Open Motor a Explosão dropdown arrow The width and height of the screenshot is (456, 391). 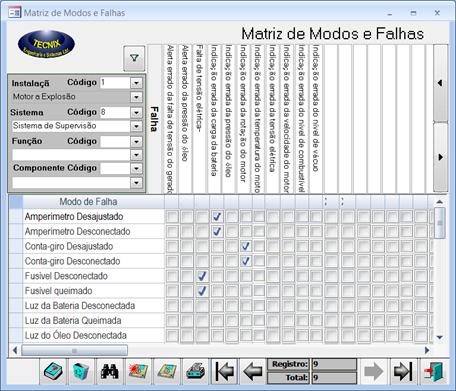pos(136,97)
